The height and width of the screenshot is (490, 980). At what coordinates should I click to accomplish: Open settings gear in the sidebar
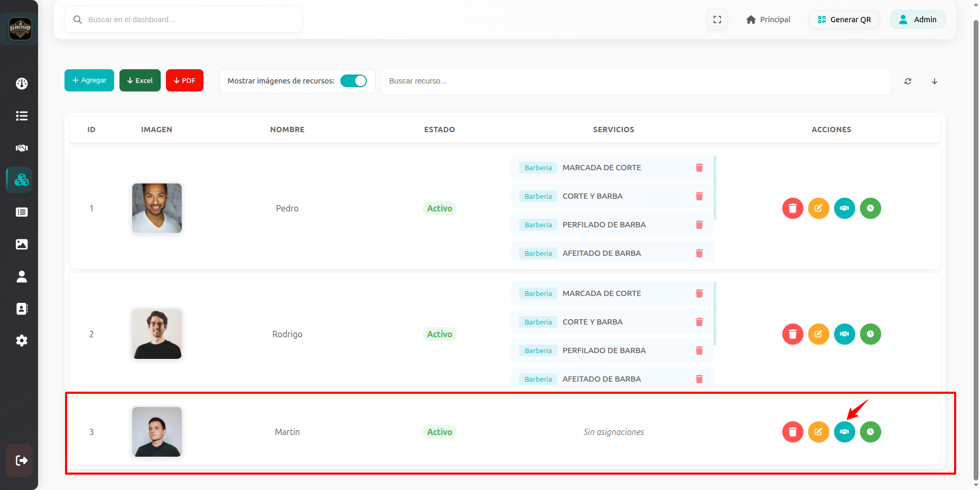(x=22, y=340)
